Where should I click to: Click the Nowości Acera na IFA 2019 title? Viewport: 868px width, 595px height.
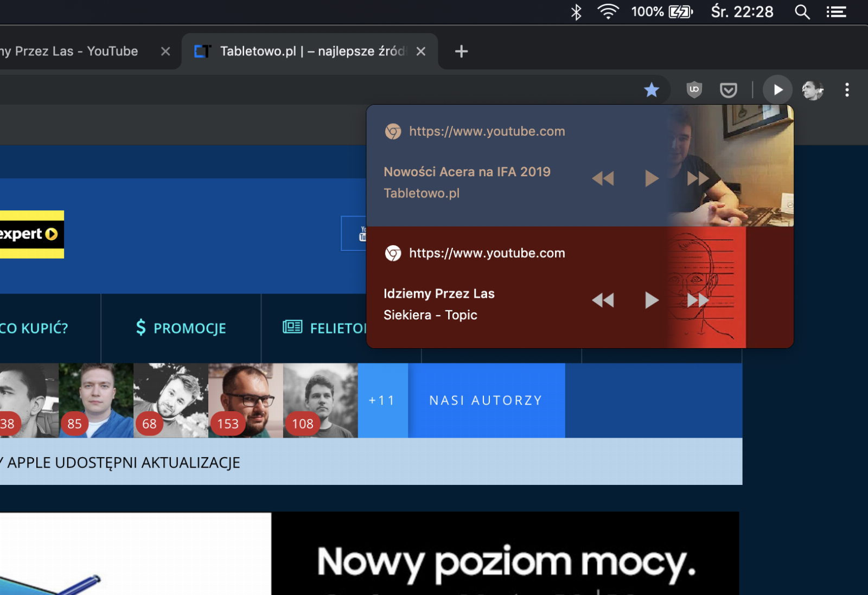tap(467, 172)
